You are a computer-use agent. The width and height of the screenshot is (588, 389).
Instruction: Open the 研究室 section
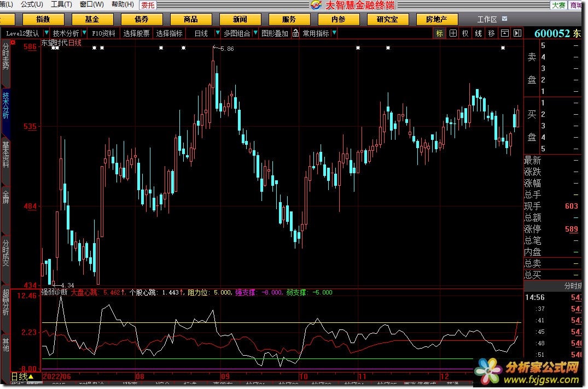tap(387, 19)
